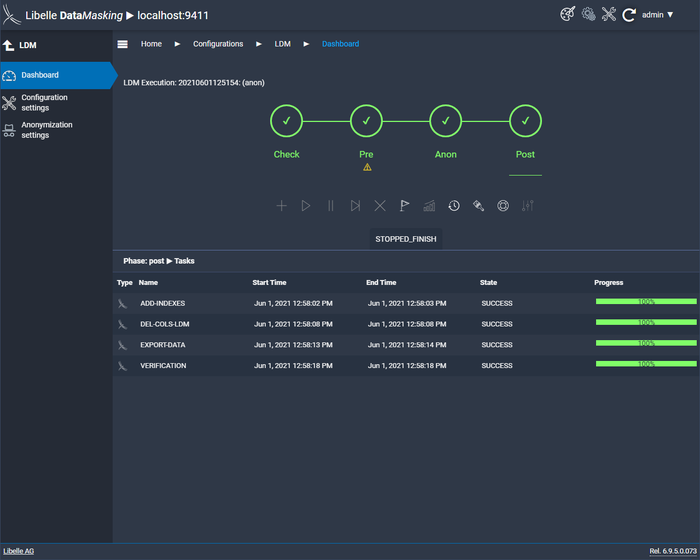Viewport: 700px width, 560px height.
Task: Click the Libelle AG footer link
Action: click(x=18, y=551)
